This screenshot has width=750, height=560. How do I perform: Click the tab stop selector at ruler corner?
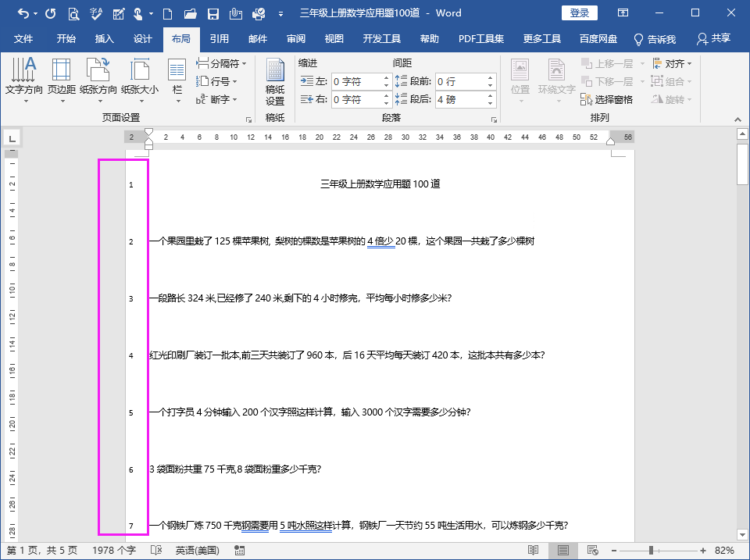pos(12,139)
